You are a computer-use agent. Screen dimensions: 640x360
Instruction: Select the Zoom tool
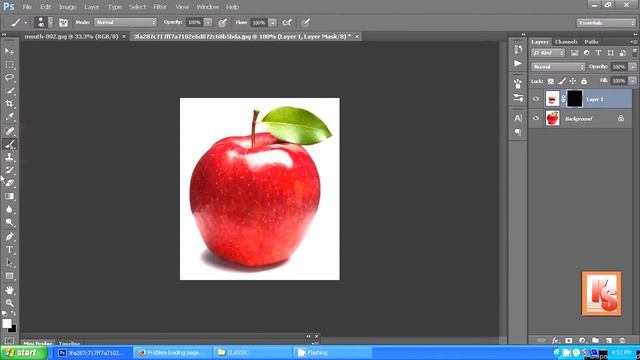[9, 303]
